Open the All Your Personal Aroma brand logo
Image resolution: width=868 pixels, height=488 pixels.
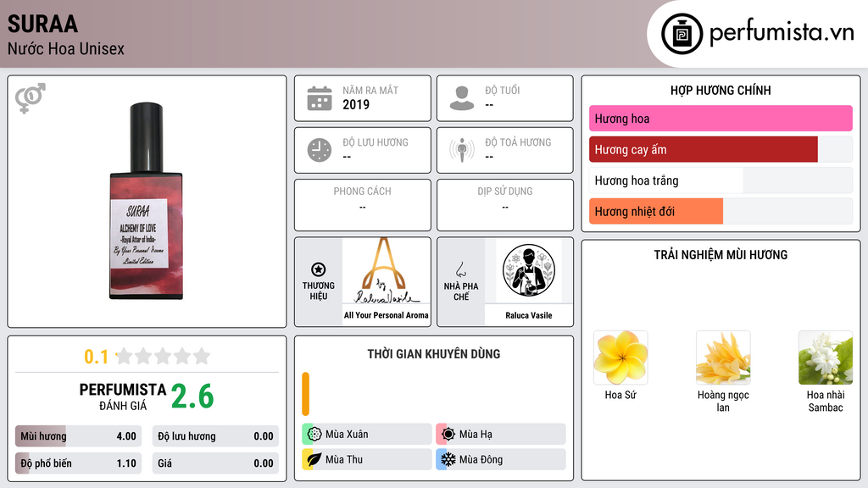click(386, 271)
